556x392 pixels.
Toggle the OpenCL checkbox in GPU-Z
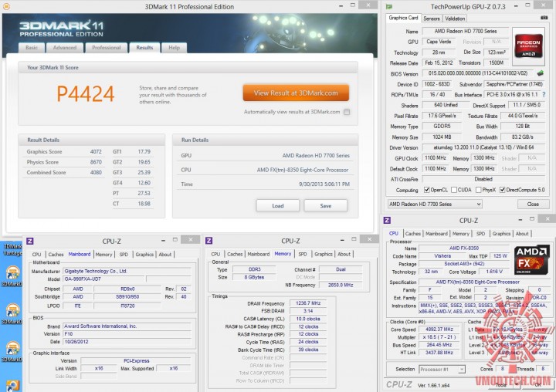coord(427,190)
